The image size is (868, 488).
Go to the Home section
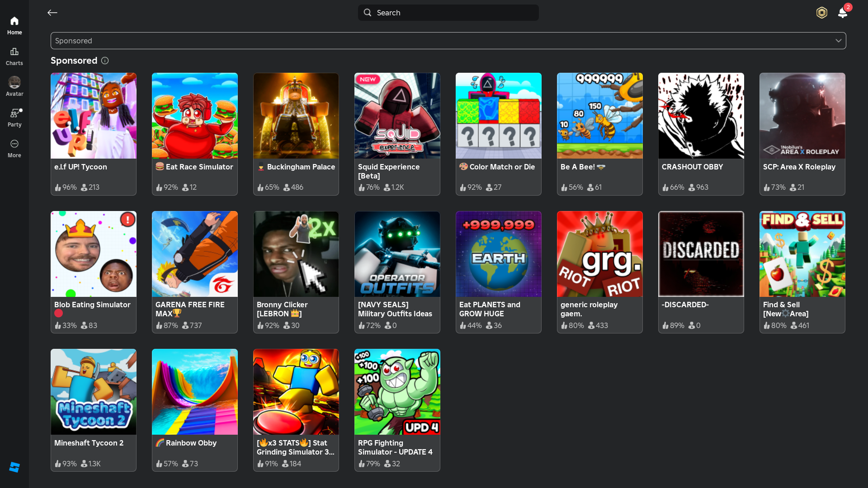coord(14,26)
